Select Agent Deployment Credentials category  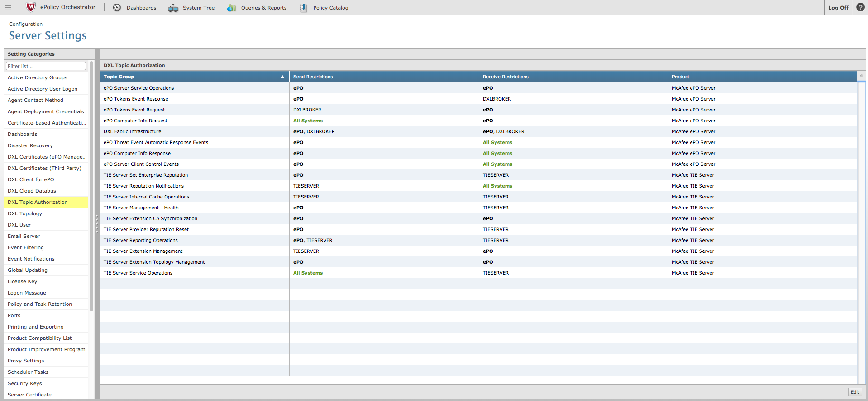tap(46, 111)
